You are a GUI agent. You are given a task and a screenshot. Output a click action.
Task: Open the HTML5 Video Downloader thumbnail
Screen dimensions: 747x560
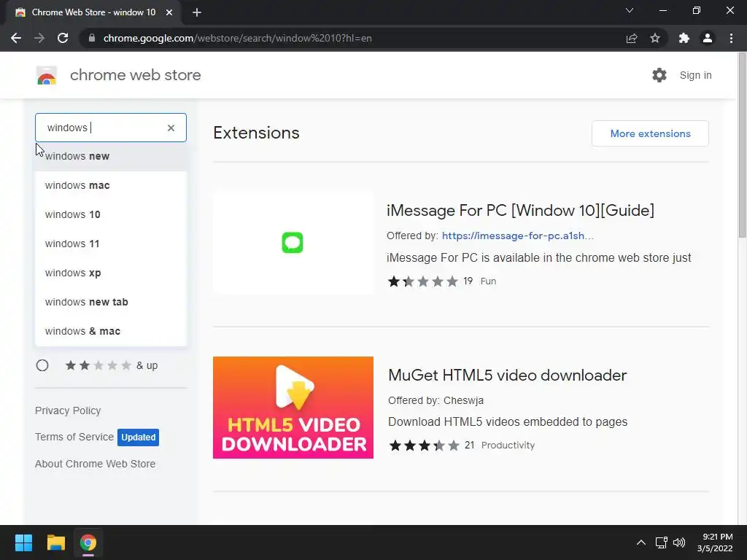[x=293, y=408]
